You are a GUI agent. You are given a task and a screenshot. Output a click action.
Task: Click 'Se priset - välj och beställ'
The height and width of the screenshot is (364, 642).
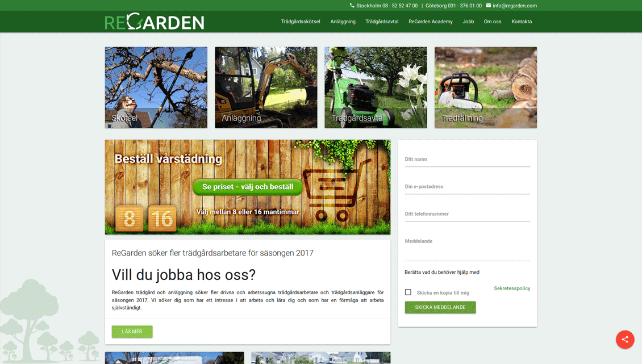(247, 187)
